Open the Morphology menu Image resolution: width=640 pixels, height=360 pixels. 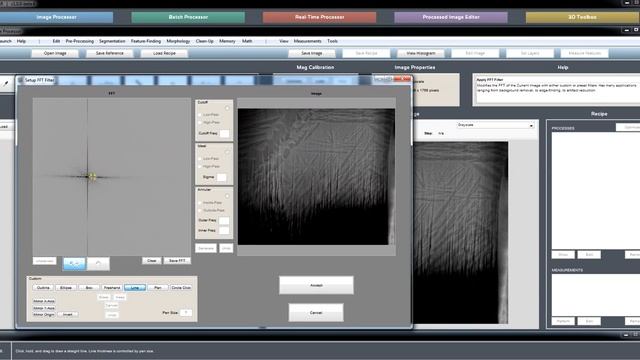point(178,41)
